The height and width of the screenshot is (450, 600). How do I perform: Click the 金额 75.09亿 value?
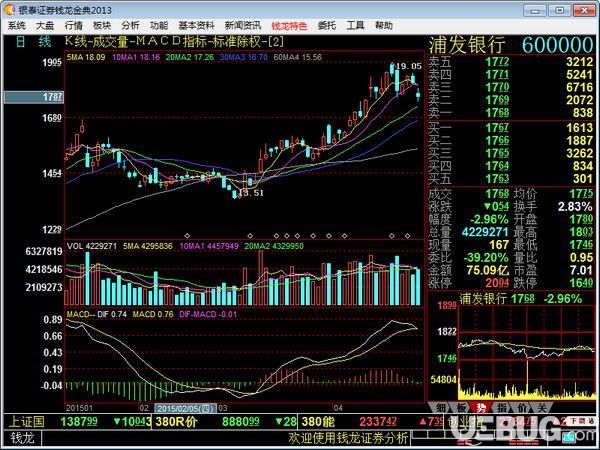[x=488, y=270]
